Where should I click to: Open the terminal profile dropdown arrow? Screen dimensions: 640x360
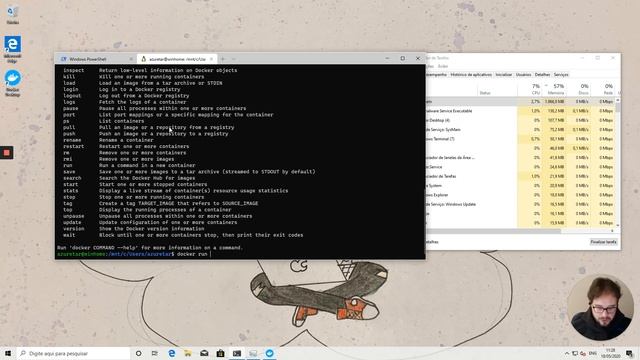[x=234, y=59]
